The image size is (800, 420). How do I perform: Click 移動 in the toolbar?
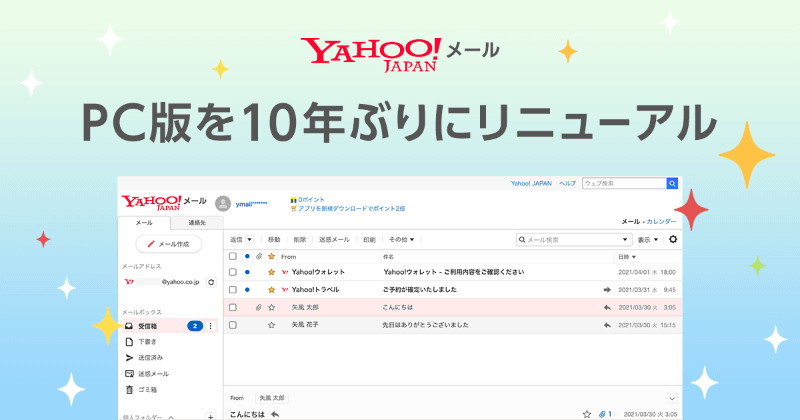point(274,239)
